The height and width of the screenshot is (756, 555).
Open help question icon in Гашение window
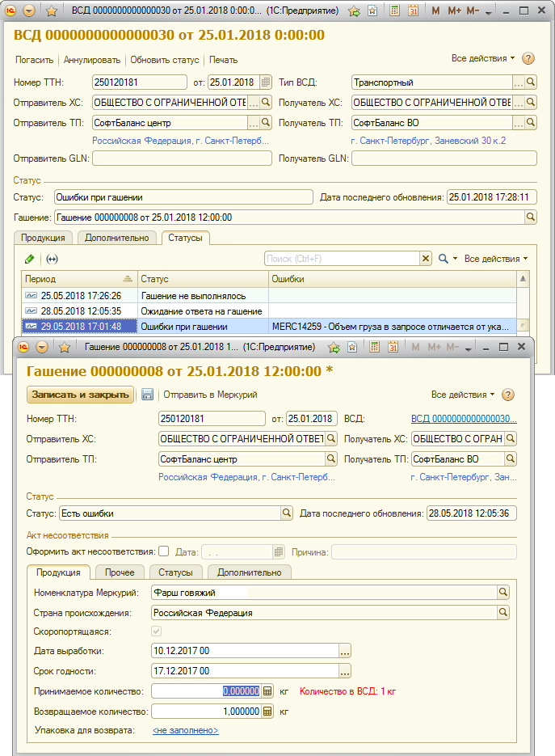[508, 395]
